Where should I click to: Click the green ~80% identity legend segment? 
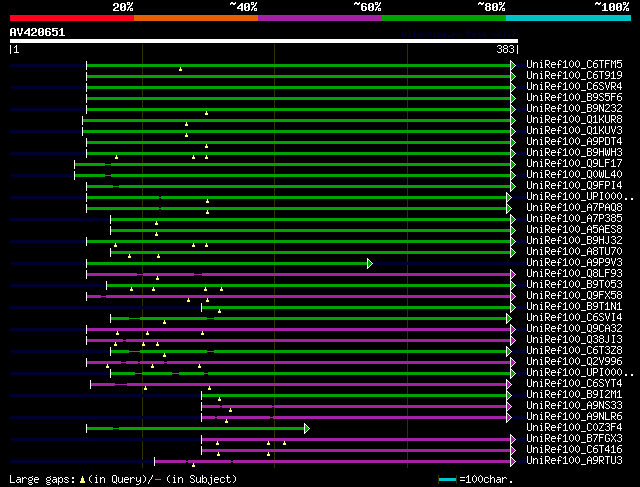444,18
